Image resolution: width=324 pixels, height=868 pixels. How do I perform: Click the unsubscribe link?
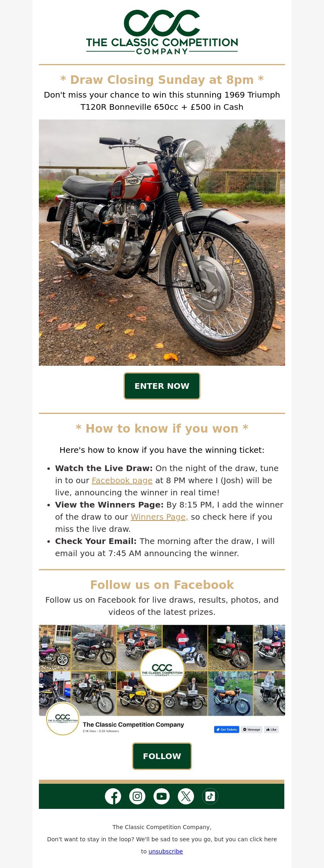166,851
